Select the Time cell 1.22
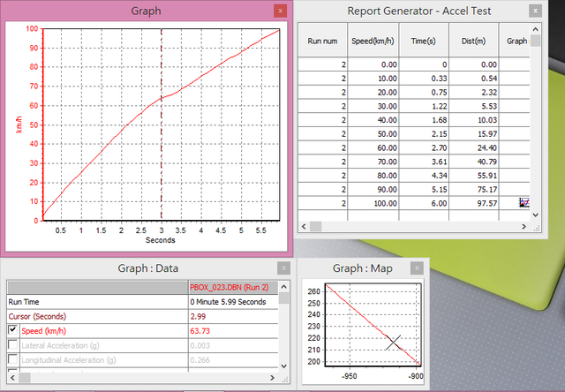565x392 pixels. click(x=424, y=106)
